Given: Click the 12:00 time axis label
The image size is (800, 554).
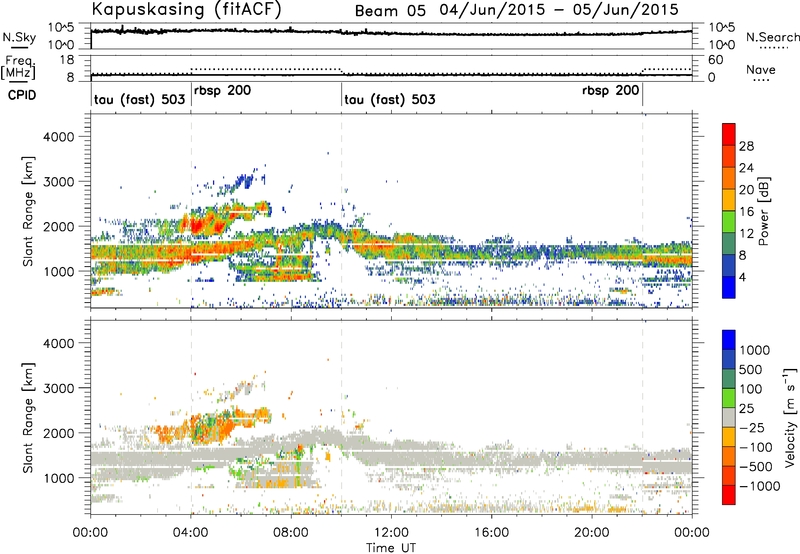Looking at the screenshot, I should point(391,533).
